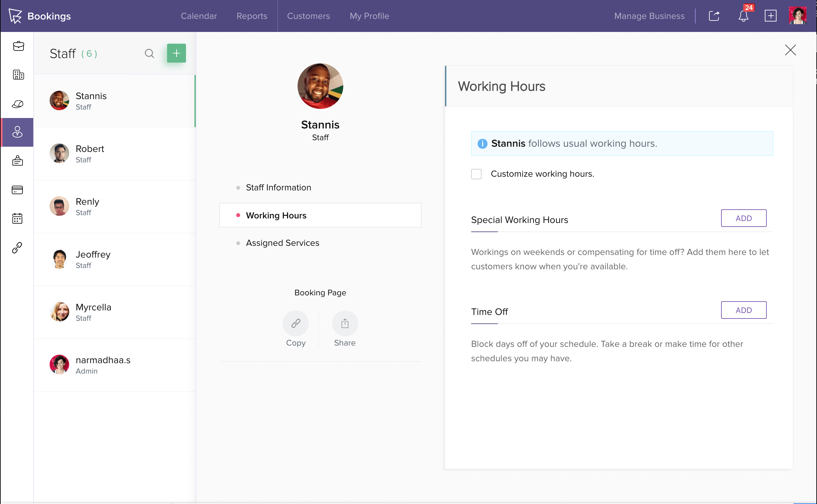Open the Calendar menu
Screen dimensions: 817x504
click(199, 16)
